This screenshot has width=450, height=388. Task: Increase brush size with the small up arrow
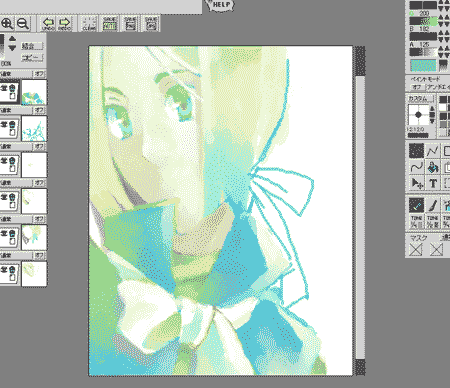pos(432,109)
